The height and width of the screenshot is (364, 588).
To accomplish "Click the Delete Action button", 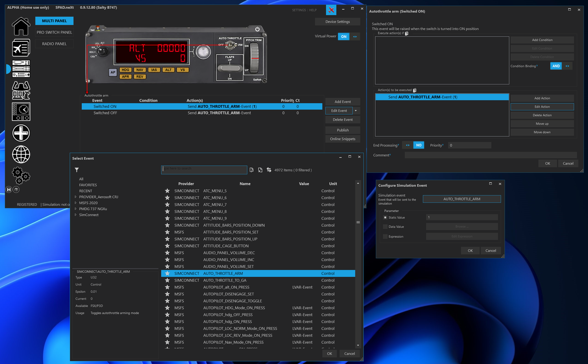I will pyautogui.click(x=542, y=115).
